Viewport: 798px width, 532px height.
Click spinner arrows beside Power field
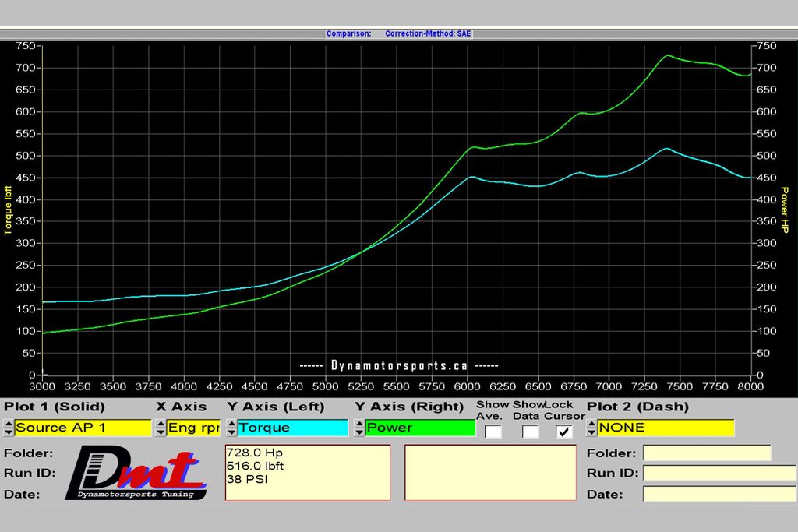tap(359, 428)
